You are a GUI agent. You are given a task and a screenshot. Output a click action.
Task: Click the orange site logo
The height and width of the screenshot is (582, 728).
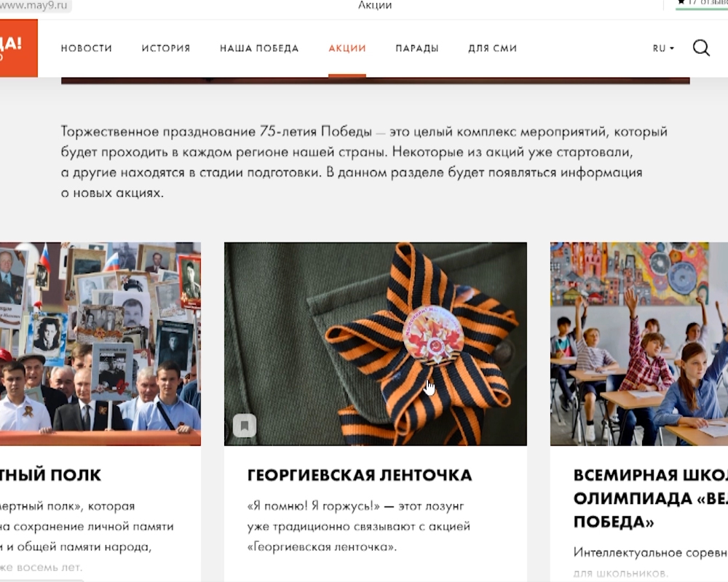(x=19, y=48)
